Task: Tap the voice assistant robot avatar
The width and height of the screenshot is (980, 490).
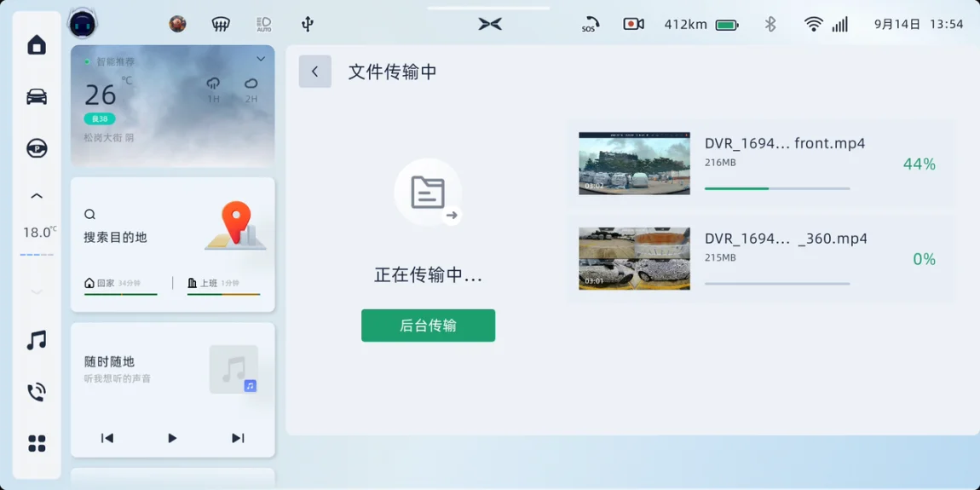Action: [83, 24]
